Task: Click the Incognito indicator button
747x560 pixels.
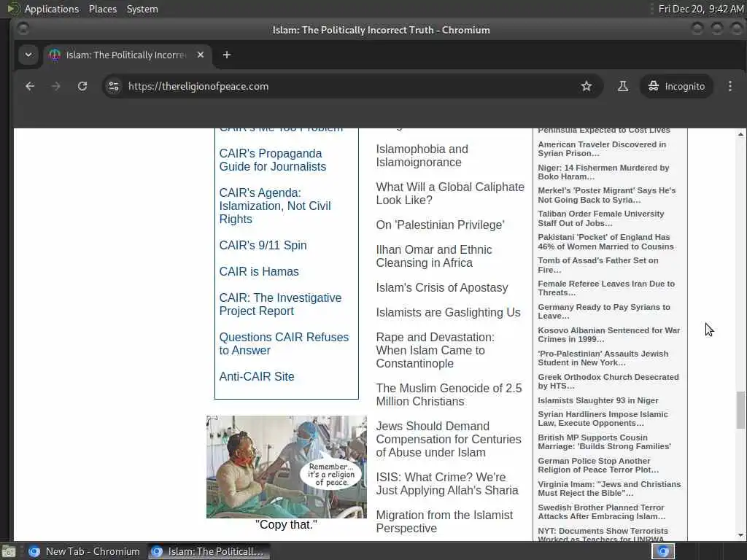Action: coord(676,86)
